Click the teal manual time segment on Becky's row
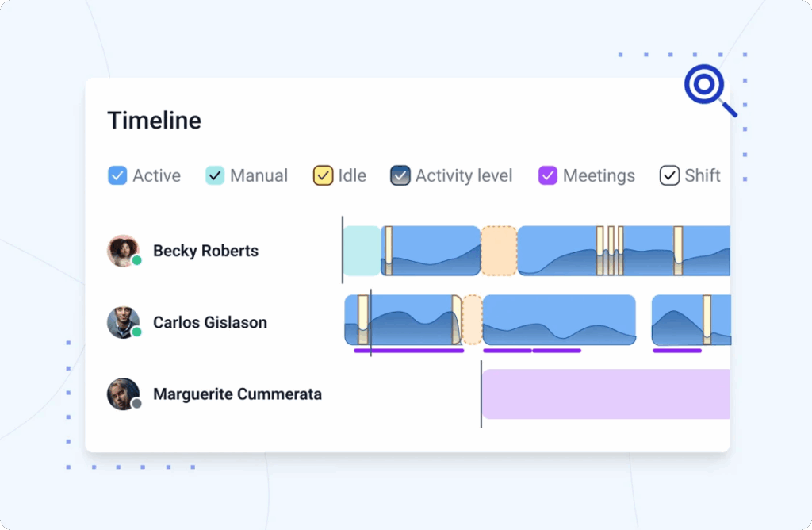Screen dimensions: 812x530 (x=361, y=250)
